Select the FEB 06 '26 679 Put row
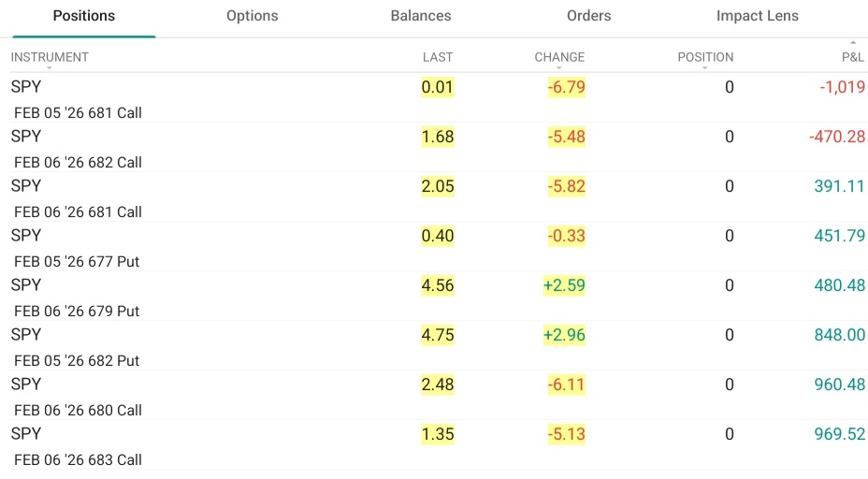Viewport: 868px width, 479px height. click(434, 297)
